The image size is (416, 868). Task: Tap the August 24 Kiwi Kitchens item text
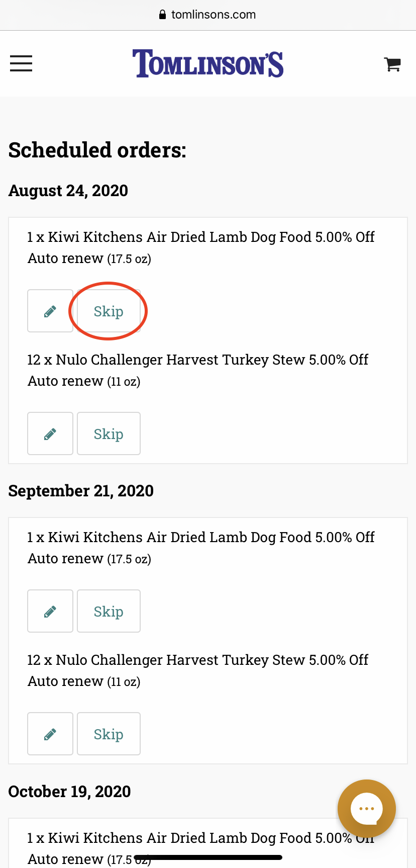coord(201,247)
